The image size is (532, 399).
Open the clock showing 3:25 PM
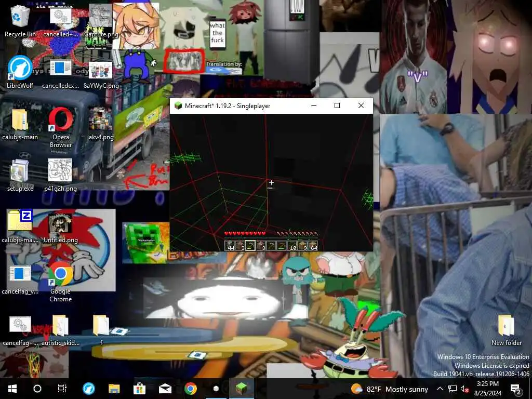coord(487,389)
